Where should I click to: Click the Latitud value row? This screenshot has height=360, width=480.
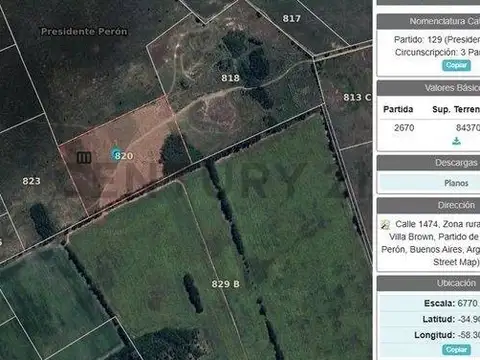pos(430,319)
